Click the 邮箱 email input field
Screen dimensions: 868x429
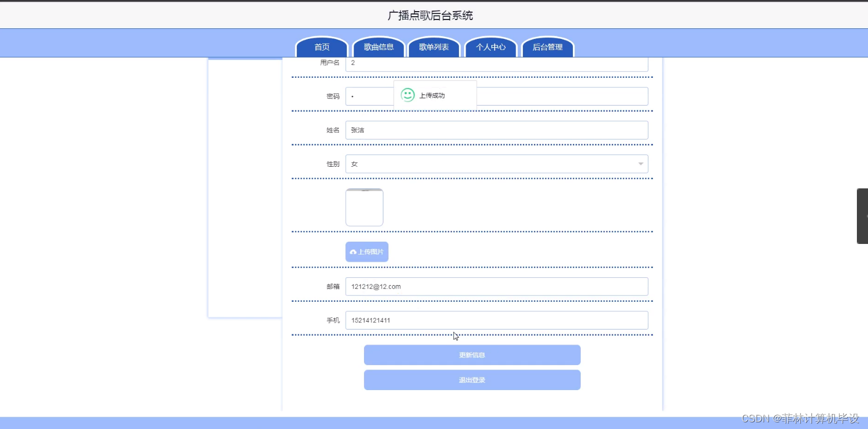coord(497,286)
